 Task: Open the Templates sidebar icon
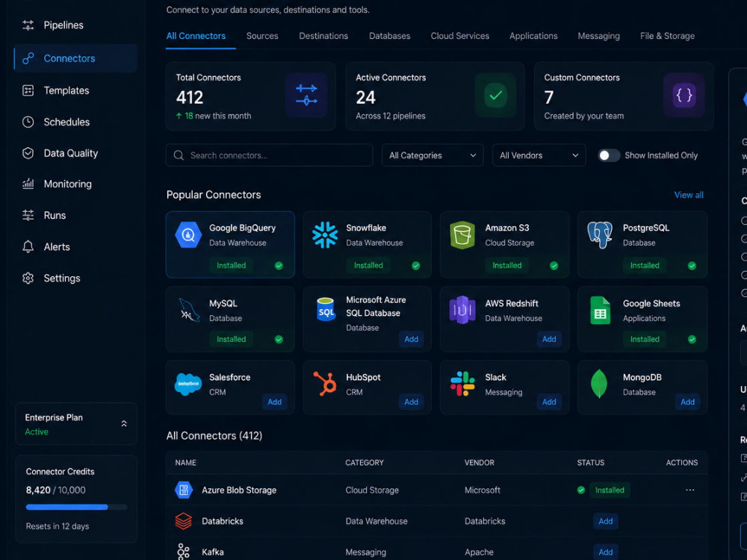28,90
